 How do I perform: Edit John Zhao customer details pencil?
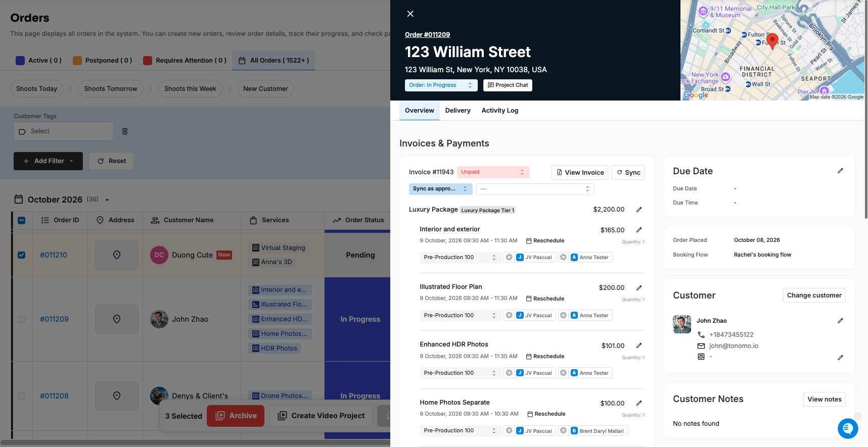(x=840, y=321)
